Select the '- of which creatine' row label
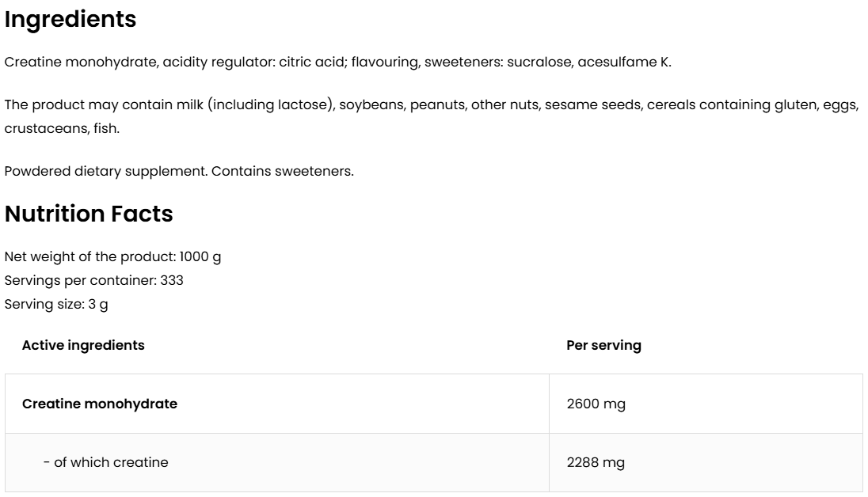This screenshot has width=868, height=497. [105, 462]
